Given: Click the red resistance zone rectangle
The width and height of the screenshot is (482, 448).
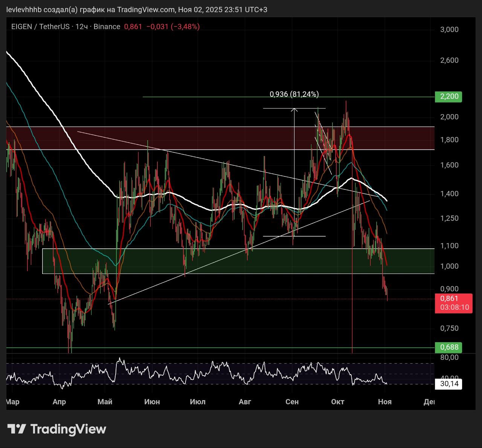Looking at the screenshot, I should click(x=188, y=138).
